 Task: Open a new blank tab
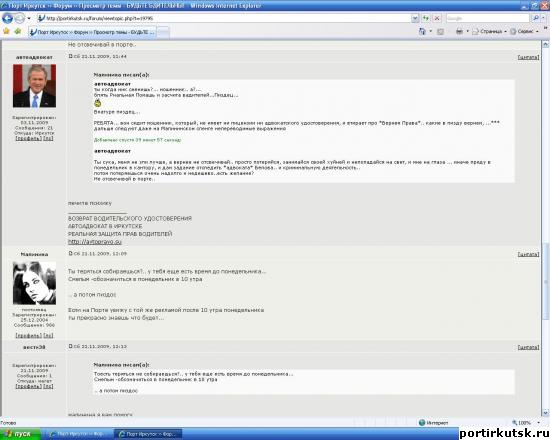[163, 32]
